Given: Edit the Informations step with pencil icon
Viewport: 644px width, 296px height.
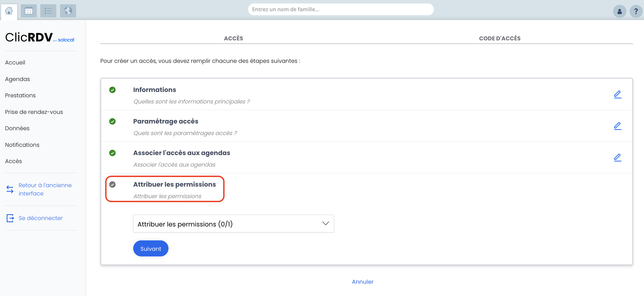Looking at the screenshot, I should (x=618, y=94).
